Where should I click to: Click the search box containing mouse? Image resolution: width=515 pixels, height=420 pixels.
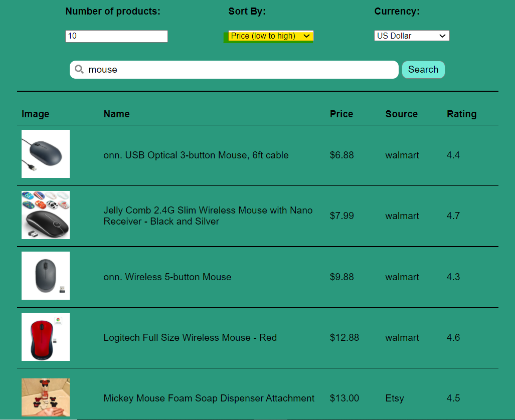point(234,70)
